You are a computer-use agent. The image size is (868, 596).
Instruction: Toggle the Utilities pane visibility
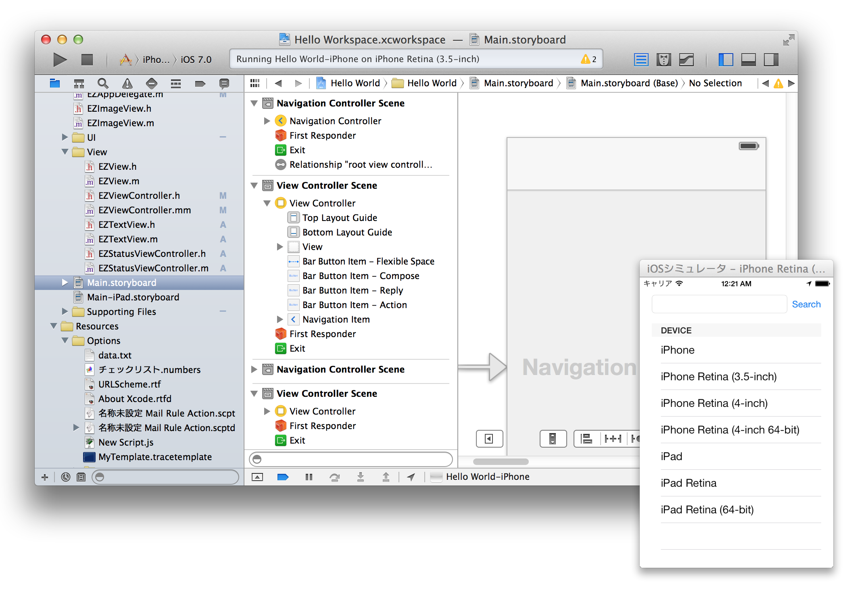point(771,60)
